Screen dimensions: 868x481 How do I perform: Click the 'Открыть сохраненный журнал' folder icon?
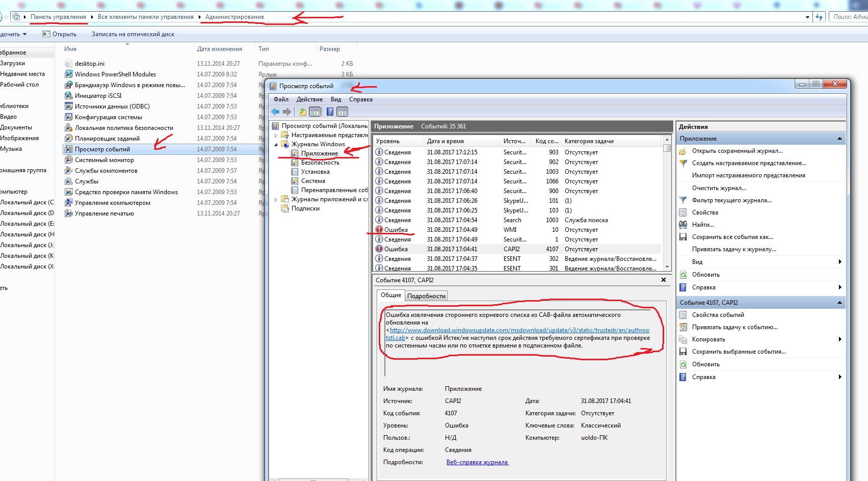683,151
